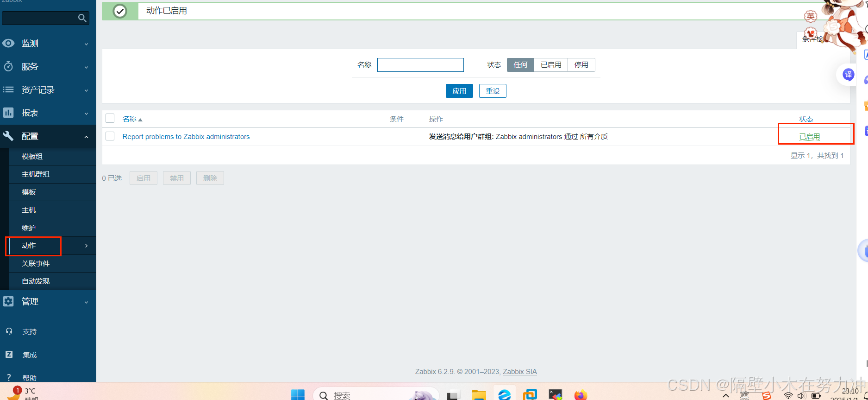Click the 状态 column header link
Viewport: 868px width, 400px height.
pos(806,119)
